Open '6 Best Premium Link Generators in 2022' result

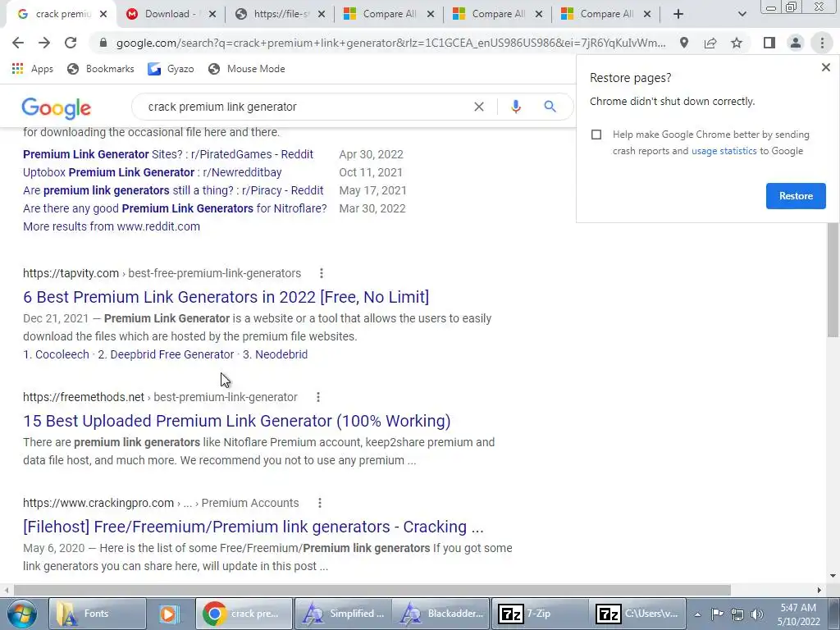click(226, 297)
